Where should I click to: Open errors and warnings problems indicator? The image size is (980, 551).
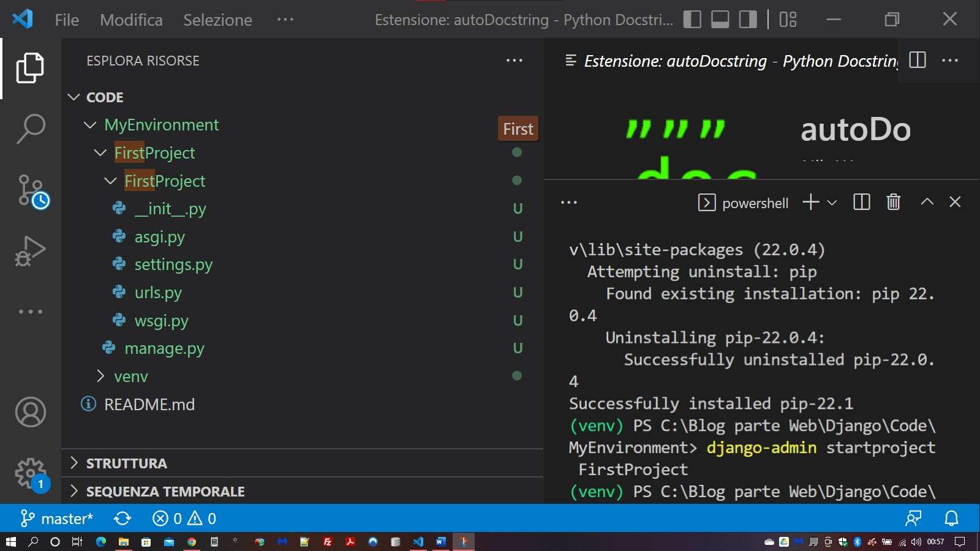click(x=184, y=519)
